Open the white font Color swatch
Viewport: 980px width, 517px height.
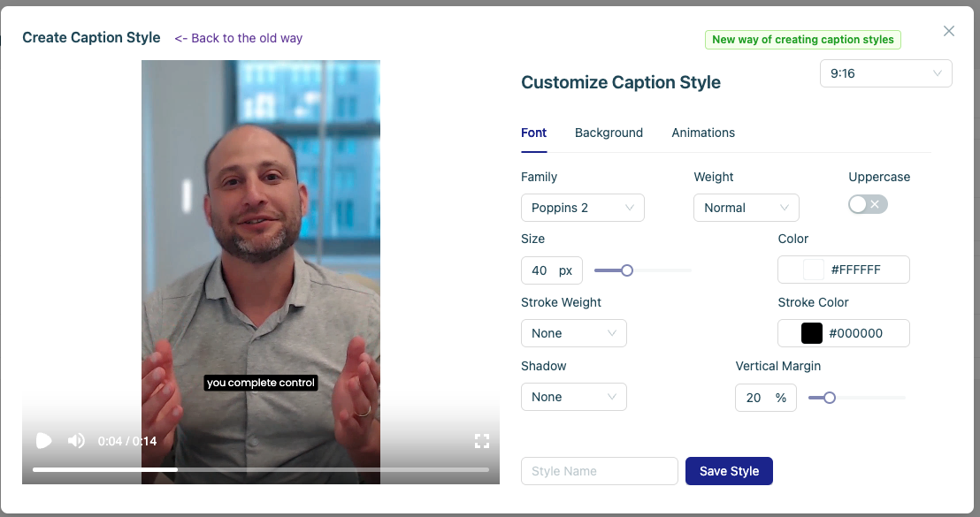coord(813,270)
